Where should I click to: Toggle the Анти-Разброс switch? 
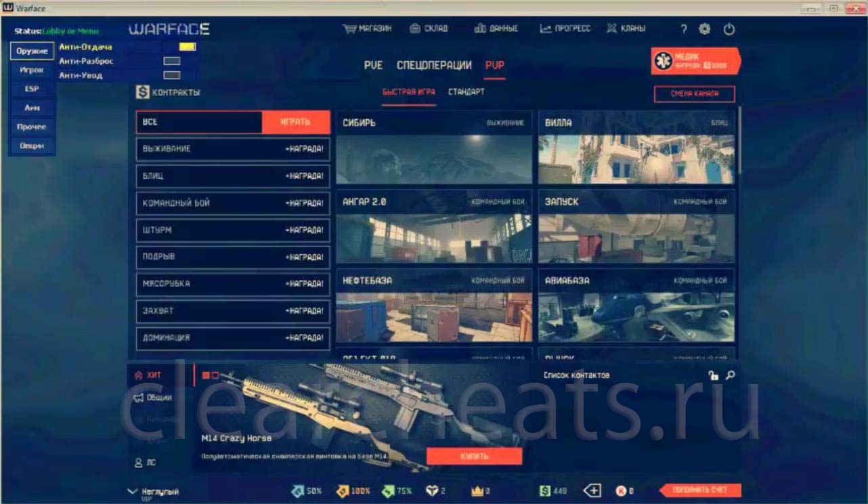point(172,61)
